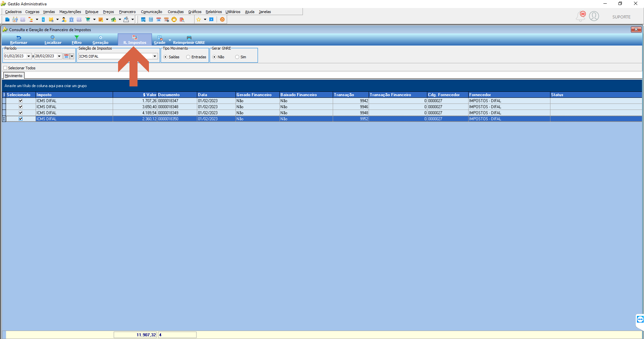Screen dimensions: 644x339
Task: Select Não for Gerar GNRE
Action: click(214, 57)
